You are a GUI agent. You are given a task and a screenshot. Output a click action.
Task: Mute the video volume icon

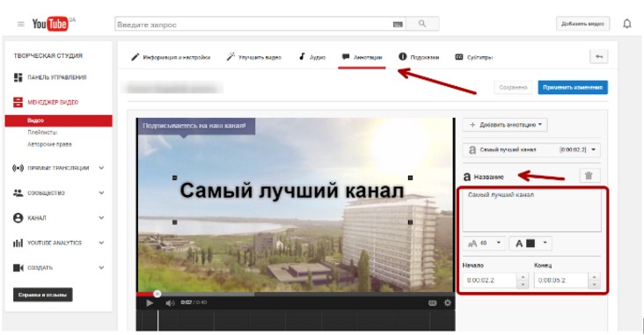pos(170,303)
